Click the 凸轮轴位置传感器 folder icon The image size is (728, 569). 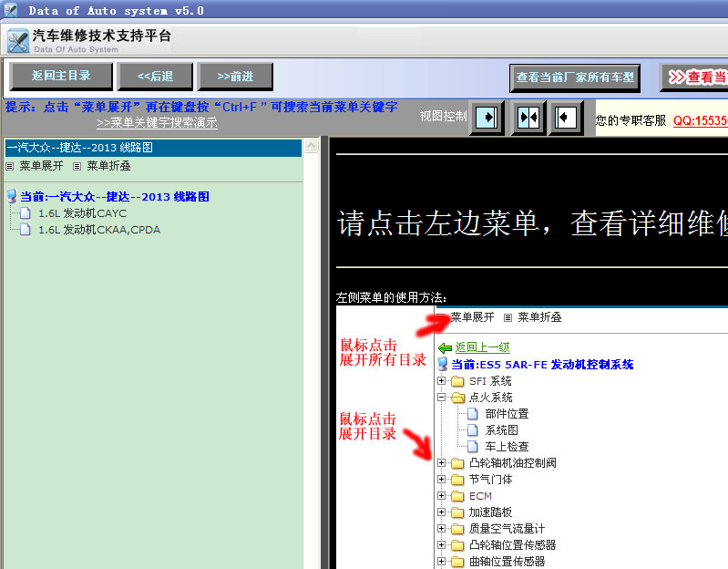457,545
